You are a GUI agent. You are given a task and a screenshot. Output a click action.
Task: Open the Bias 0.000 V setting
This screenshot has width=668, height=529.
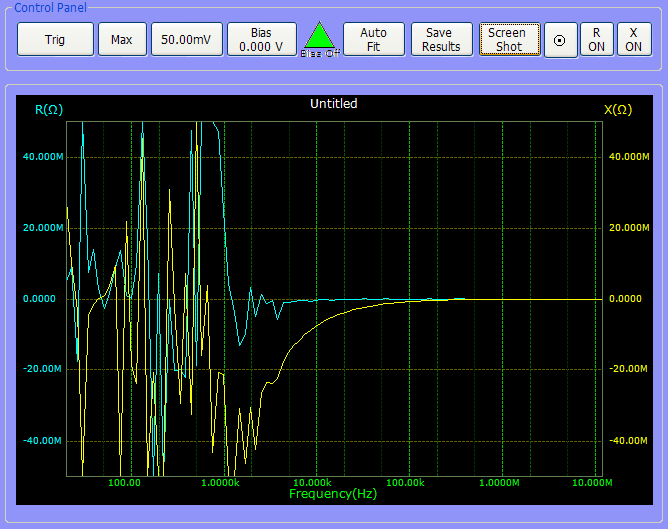[x=261, y=40]
